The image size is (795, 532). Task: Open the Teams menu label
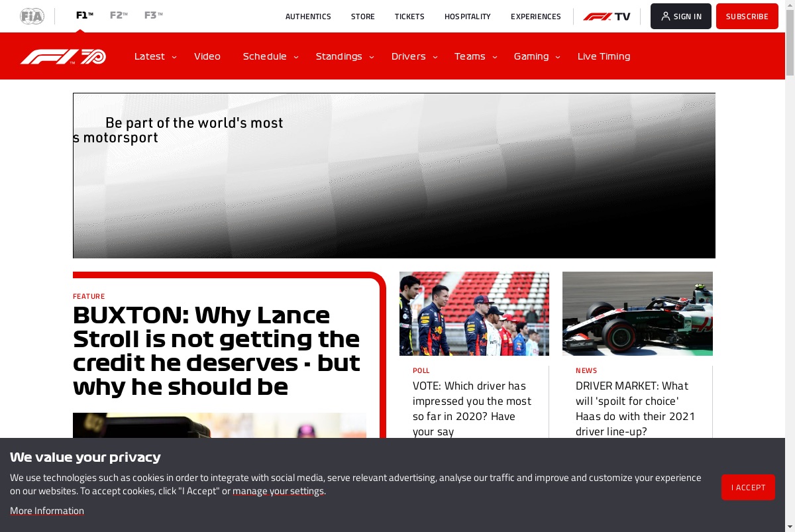[470, 56]
